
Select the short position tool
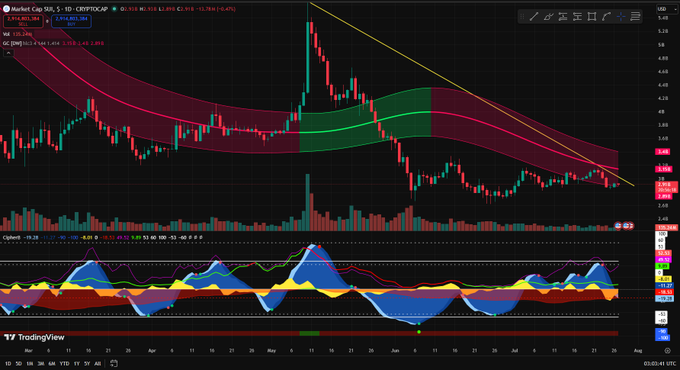tap(577, 16)
